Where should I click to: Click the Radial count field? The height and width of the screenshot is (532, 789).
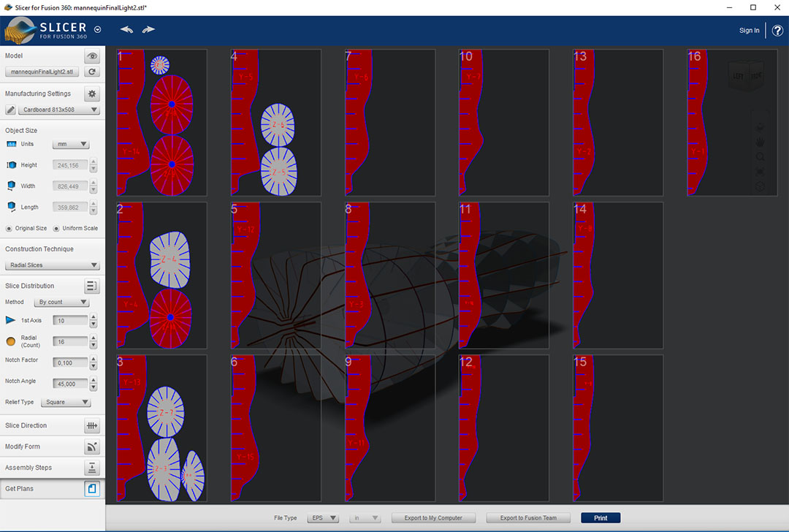70,342
